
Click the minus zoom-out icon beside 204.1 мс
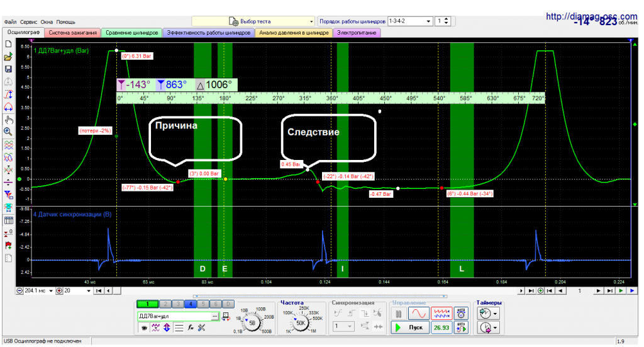19,291
